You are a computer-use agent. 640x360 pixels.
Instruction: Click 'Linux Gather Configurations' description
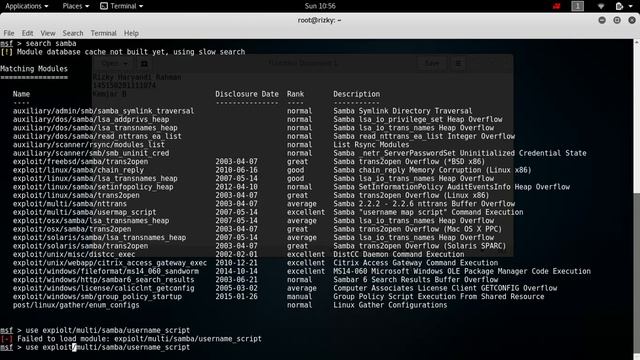[x=390, y=305]
